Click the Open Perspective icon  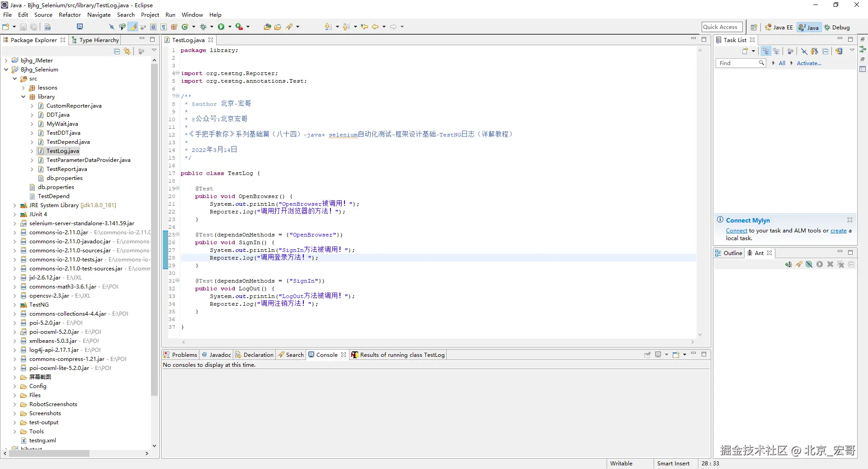(754, 28)
